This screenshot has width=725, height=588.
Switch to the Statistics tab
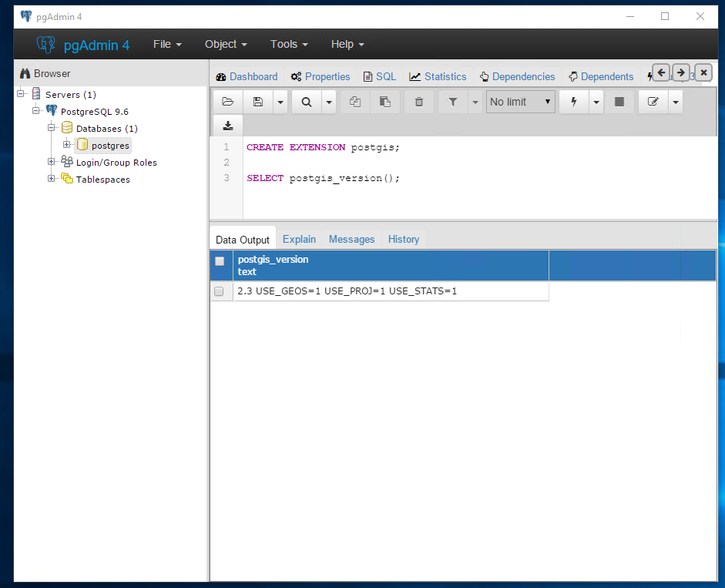[438, 77]
